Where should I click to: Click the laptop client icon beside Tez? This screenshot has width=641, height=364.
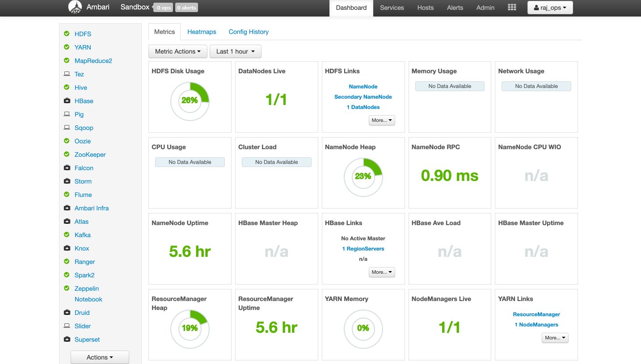67,74
